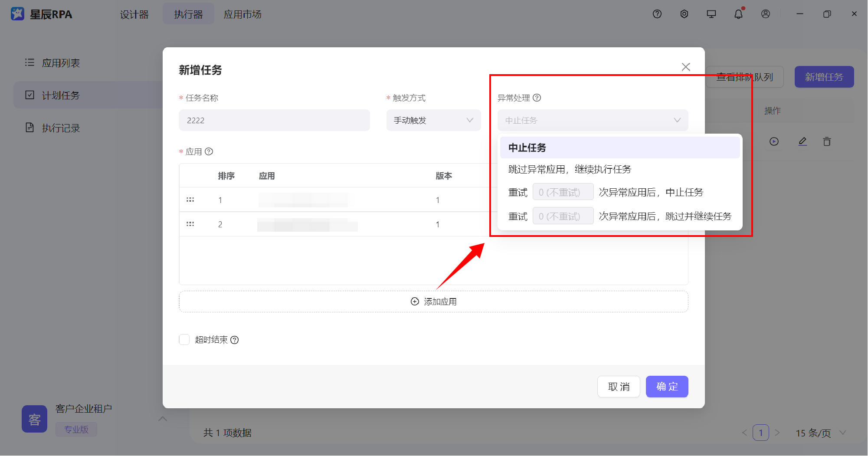This screenshot has width=868, height=456.
Task: Open the settings gear icon
Action: (684, 14)
